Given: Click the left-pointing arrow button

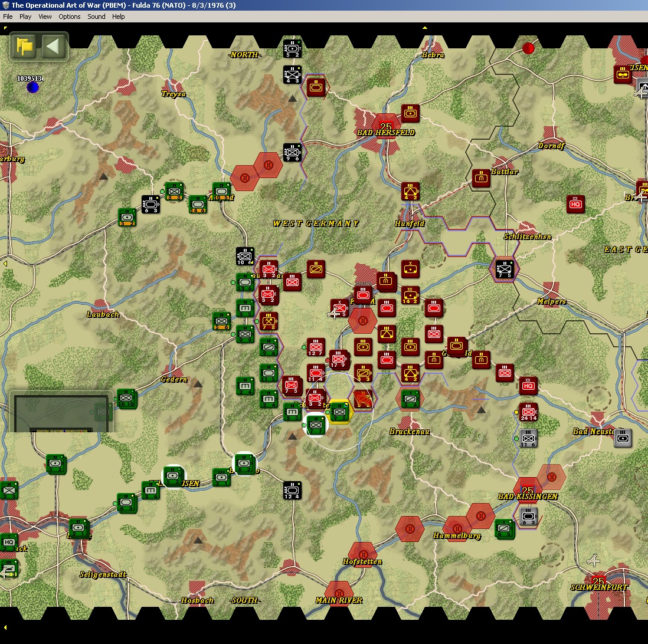Looking at the screenshot, I should tap(53, 46).
